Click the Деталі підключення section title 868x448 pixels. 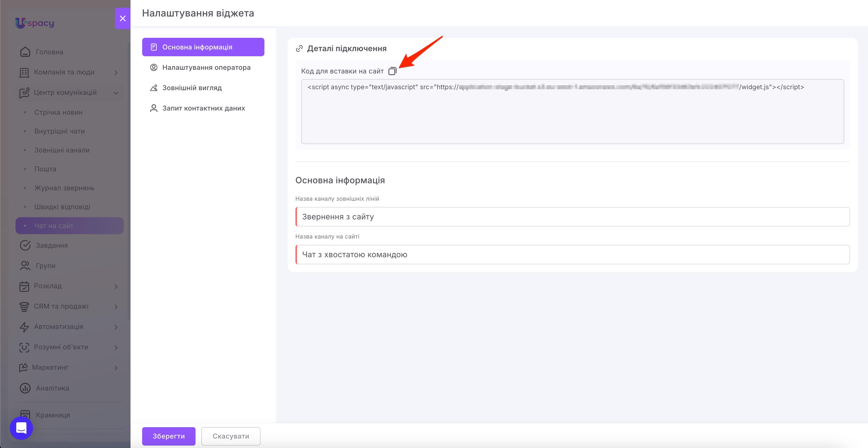coord(347,48)
